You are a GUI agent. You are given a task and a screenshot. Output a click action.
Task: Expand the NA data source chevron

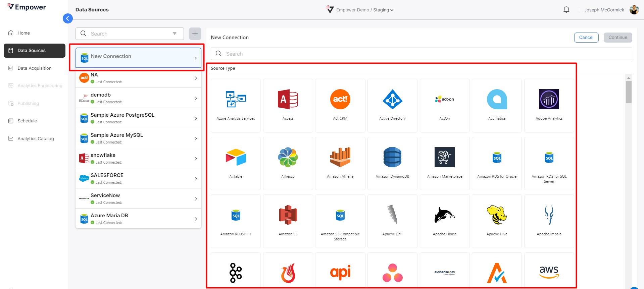point(196,78)
